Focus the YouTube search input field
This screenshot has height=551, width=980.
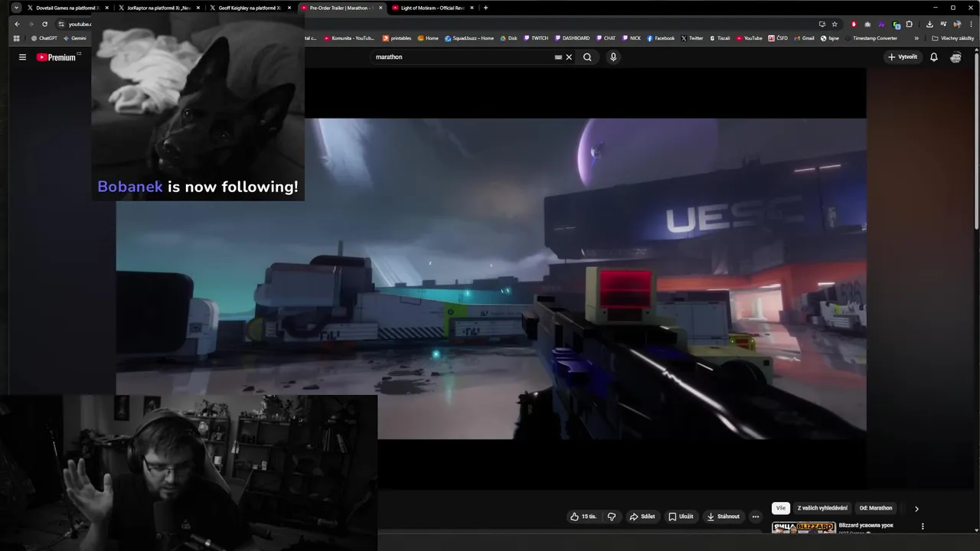click(463, 57)
